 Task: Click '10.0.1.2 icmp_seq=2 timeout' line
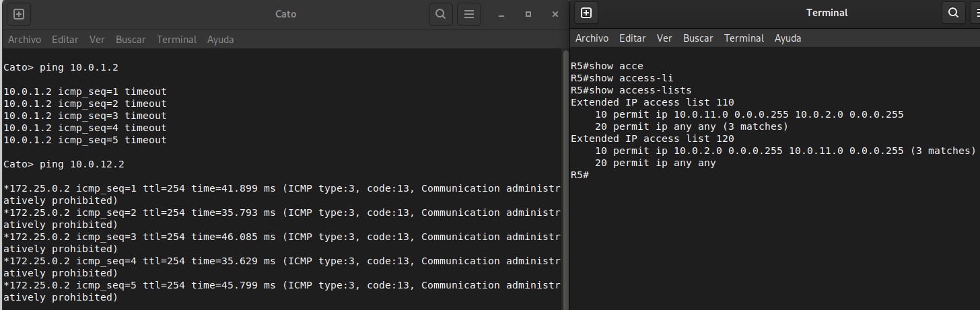point(85,104)
